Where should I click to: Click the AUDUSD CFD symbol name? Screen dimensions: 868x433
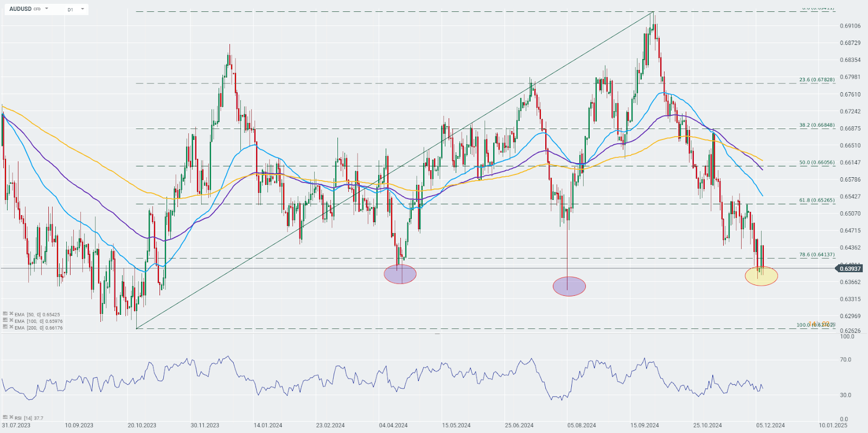25,9
